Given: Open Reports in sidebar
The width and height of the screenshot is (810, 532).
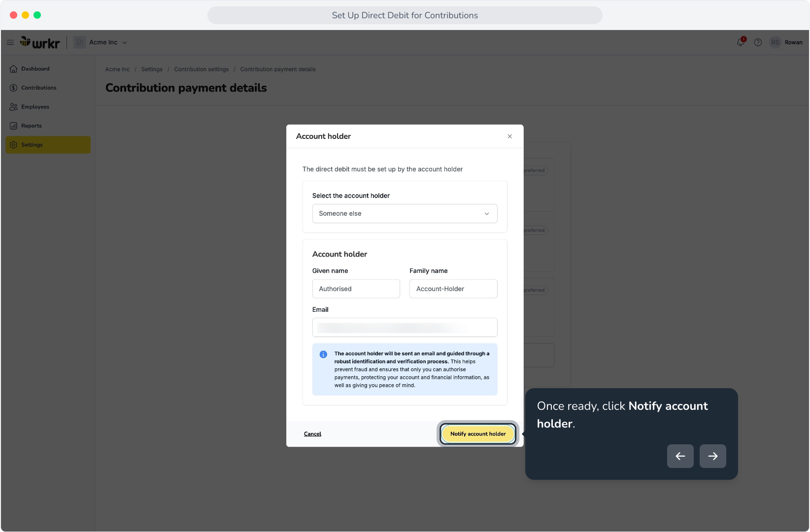Looking at the screenshot, I should click(48, 126).
